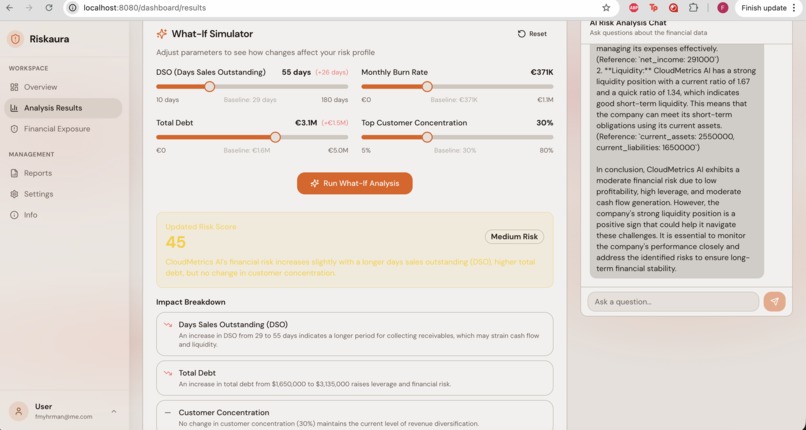Click the Days Sales Outstanding impact card
The height and width of the screenshot is (430, 806).
[x=355, y=334]
